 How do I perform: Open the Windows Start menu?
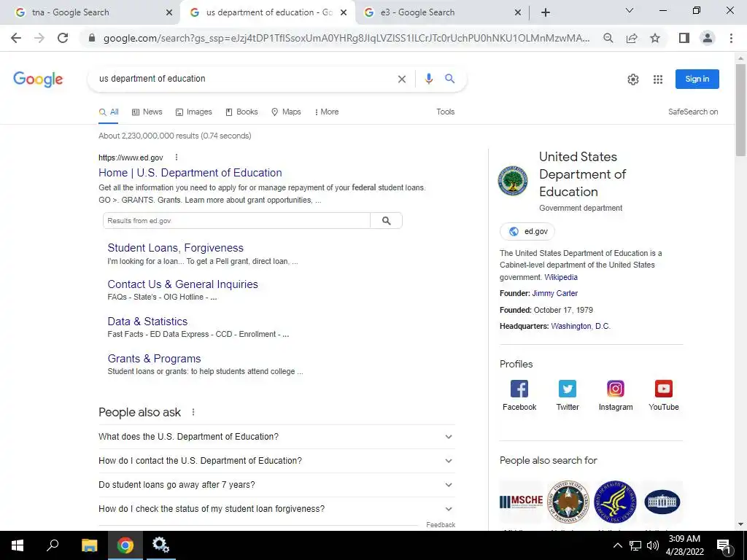tap(18, 545)
